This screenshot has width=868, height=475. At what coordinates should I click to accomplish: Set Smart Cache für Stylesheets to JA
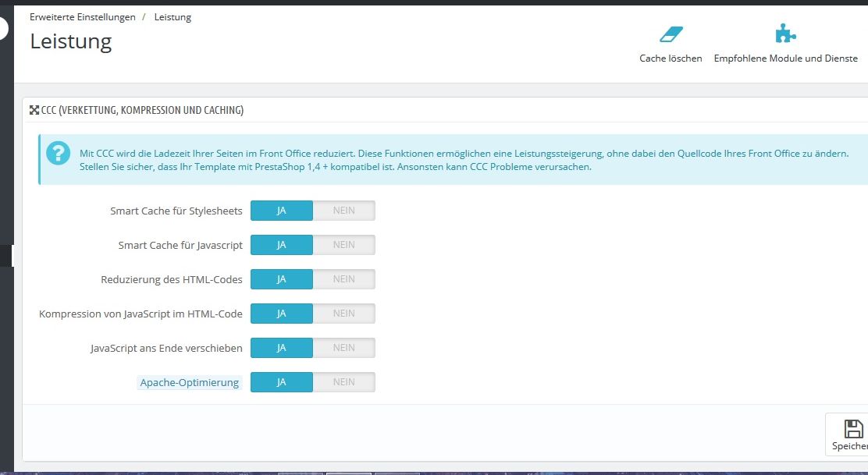tap(281, 211)
